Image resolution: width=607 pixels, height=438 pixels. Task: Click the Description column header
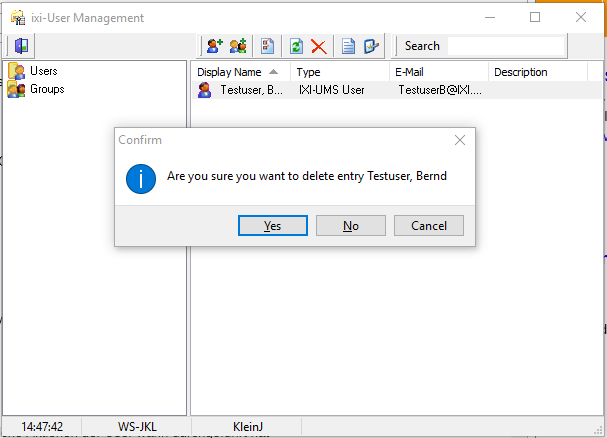[520, 72]
